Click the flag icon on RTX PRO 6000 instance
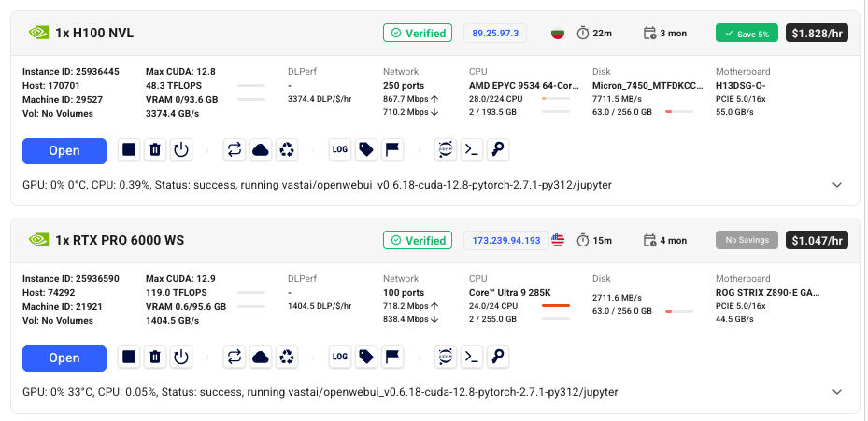Image resolution: width=868 pixels, height=421 pixels. 392,357
